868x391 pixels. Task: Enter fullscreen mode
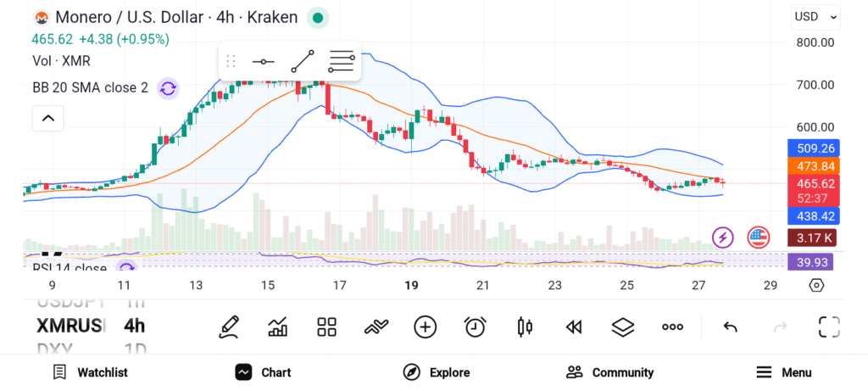829,327
